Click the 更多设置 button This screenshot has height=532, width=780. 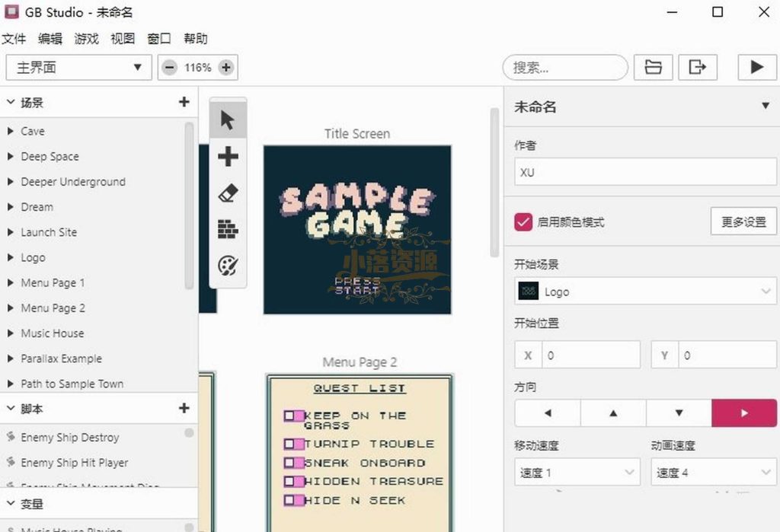[743, 221]
